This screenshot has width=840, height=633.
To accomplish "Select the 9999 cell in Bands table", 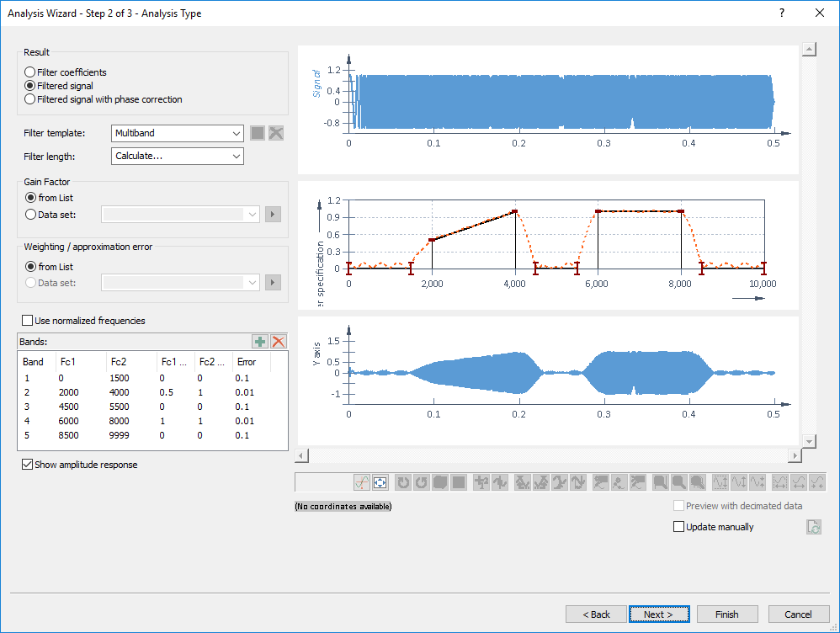I will pos(119,435).
